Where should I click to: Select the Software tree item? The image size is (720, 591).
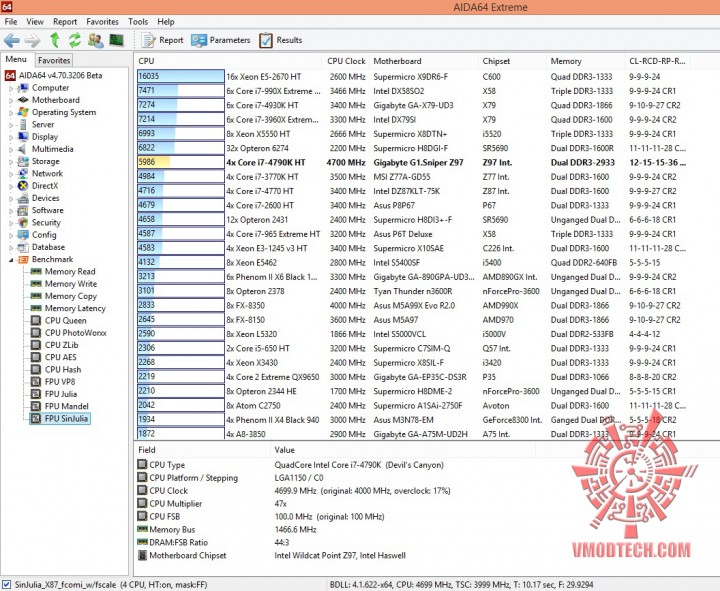[x=47, y=210]
